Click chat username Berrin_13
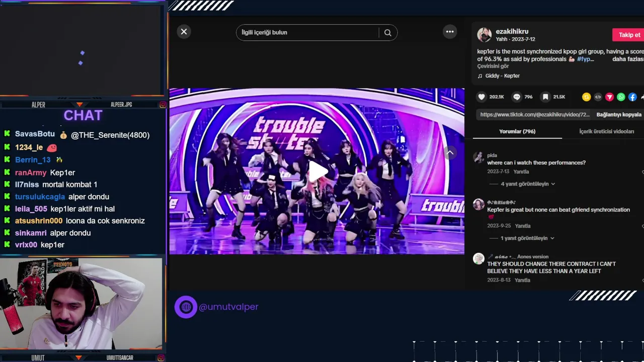644x362 pixels. tap(33, 160)
